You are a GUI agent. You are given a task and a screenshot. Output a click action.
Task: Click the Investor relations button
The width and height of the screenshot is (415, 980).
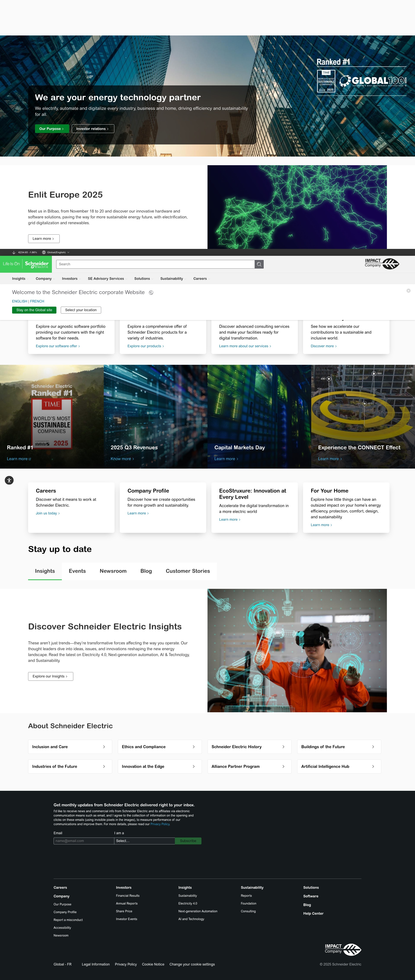coord(93,129)
